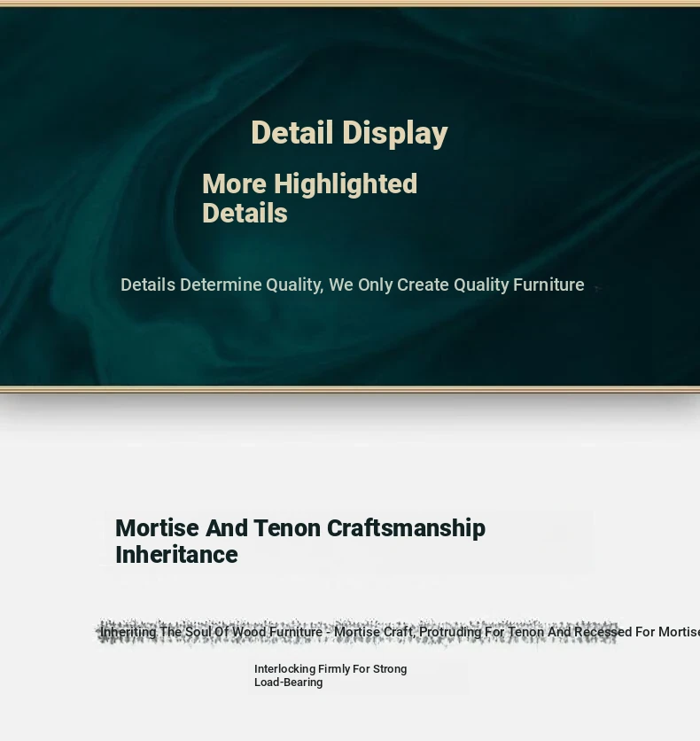The image size is (700, 741).
Task: Click the gold border under the green banner
Action: pos(350,388)
